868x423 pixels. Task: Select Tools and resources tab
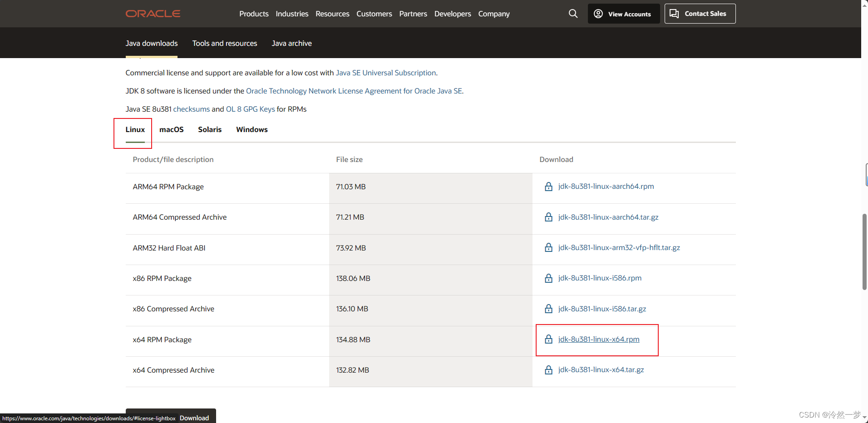(x=225, y=43)
